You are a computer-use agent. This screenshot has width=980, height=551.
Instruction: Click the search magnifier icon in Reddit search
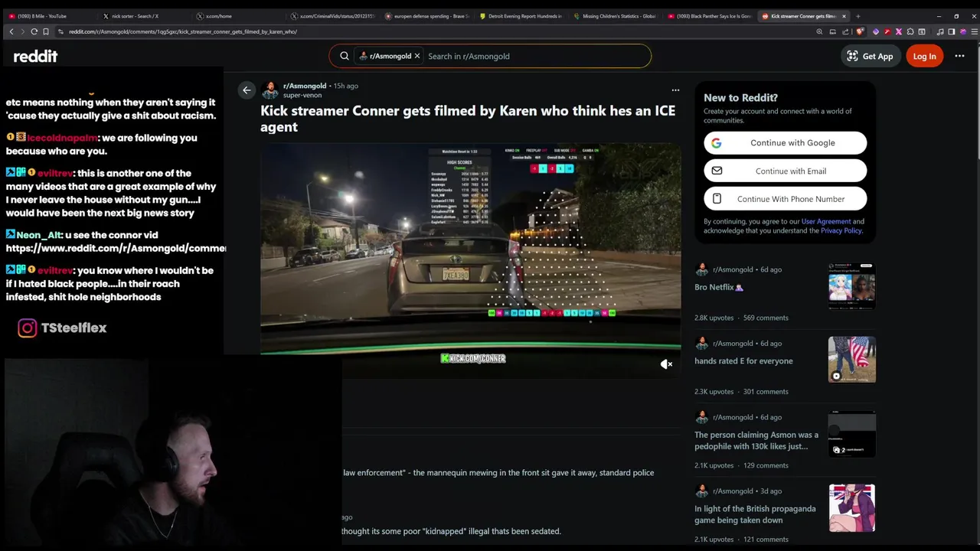[345, 56]
